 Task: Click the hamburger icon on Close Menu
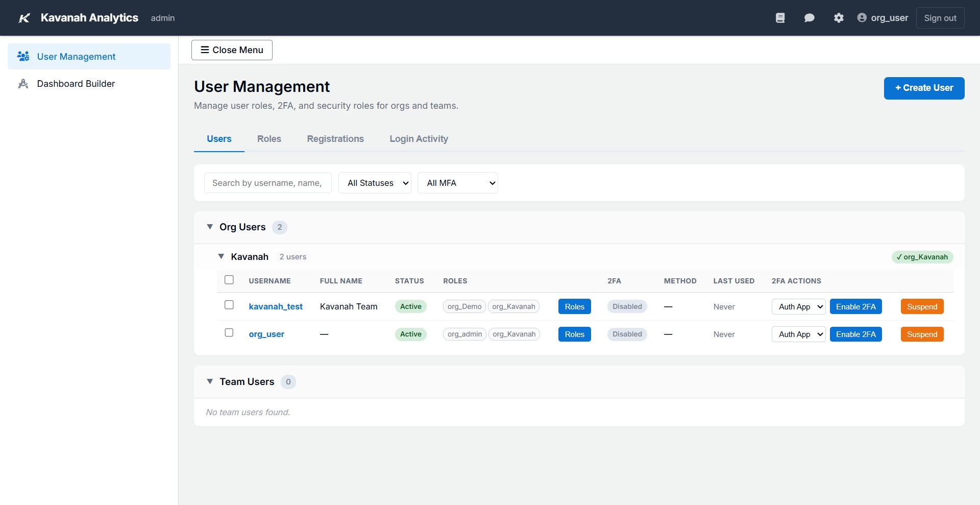coord(205,50)
